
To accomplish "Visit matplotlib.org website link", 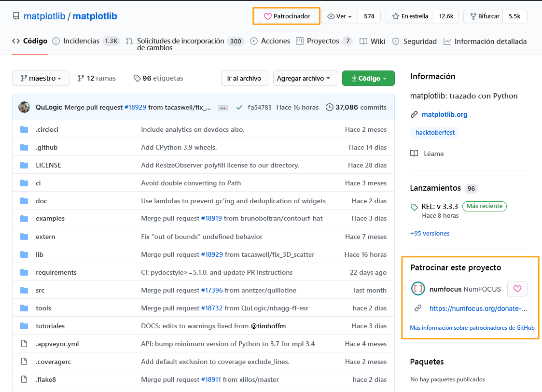I will click(x=445, y=114).
